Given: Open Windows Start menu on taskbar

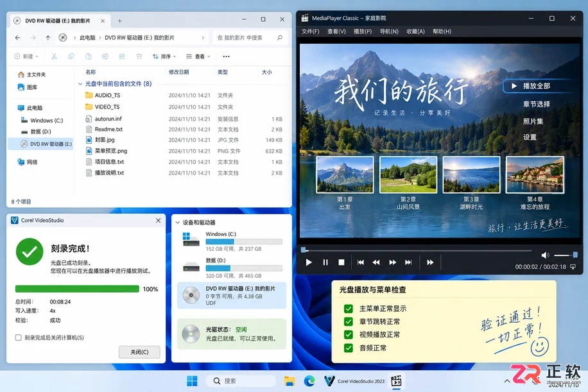Looking at the screenshot, I should [x=192, y=380].
